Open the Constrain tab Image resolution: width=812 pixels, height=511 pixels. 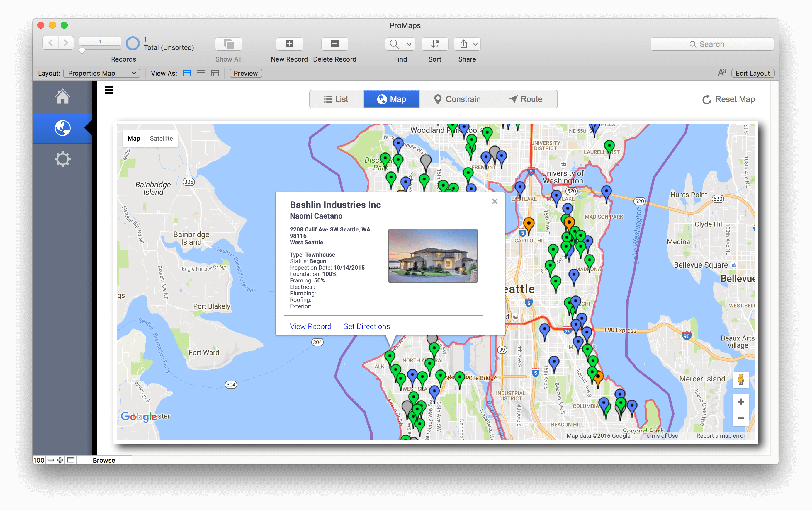[x=457, y=99]
